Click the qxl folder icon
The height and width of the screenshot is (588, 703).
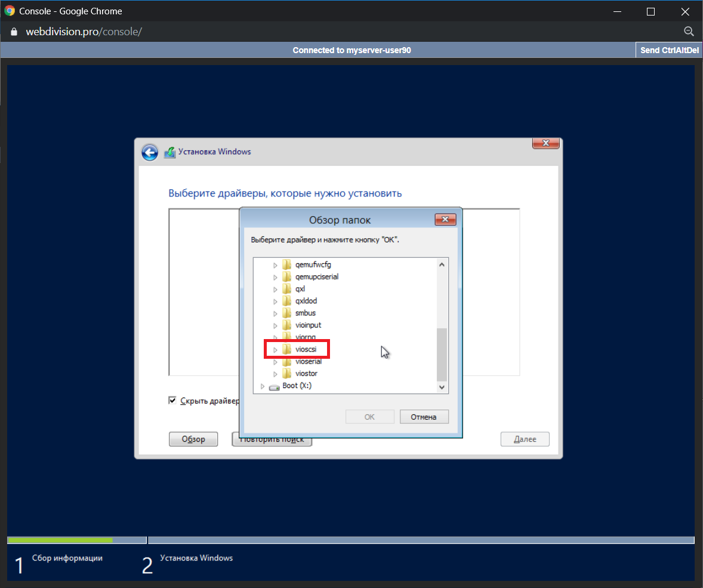(x=287, y=289)
